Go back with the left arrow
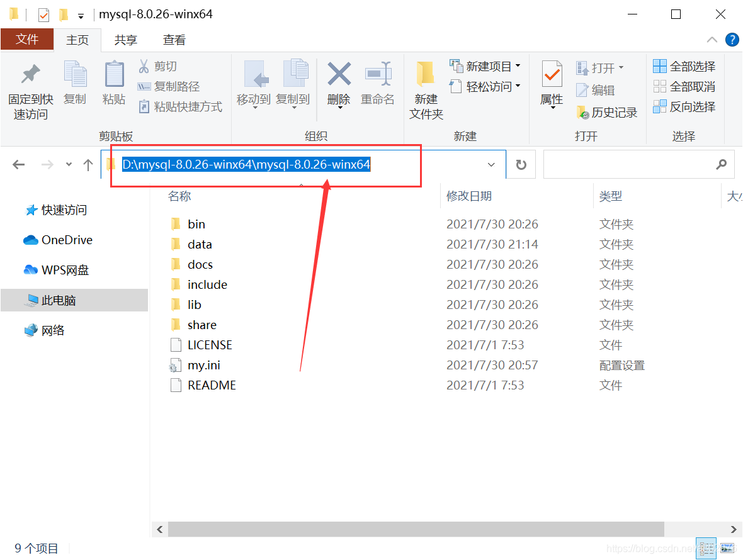Screen dimensions: 743x560 click(18, 165)
